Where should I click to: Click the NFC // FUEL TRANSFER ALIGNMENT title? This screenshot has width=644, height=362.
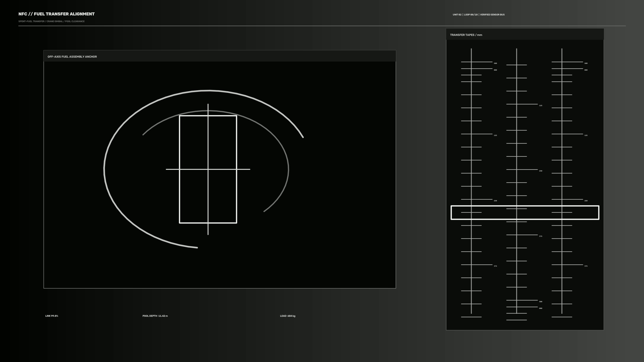click(x=57, y=14)
